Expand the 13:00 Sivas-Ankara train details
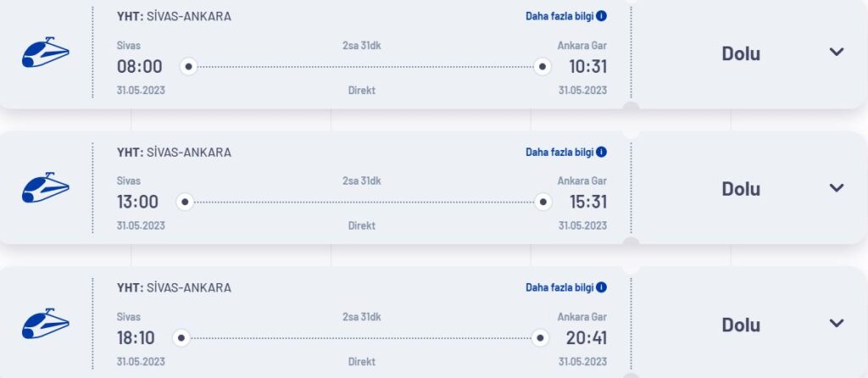Viewport: 868px width, 378px height. tap(837, 188)
